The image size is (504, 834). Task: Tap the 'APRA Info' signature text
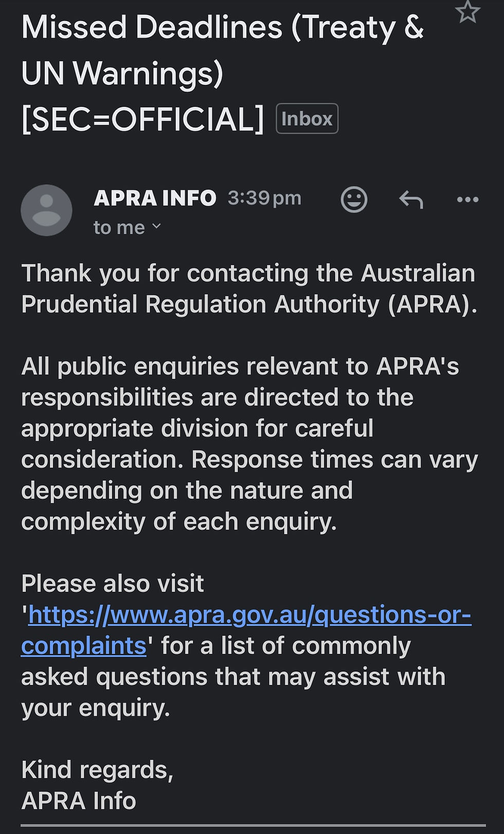(x=79, y=801)
